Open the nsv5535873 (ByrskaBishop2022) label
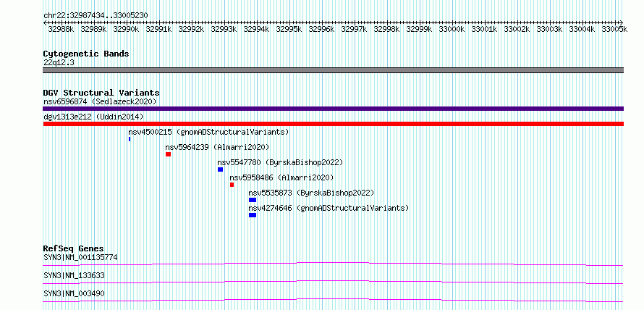The height and width of the screenshot is (310, 644). (x=311, y=193)
